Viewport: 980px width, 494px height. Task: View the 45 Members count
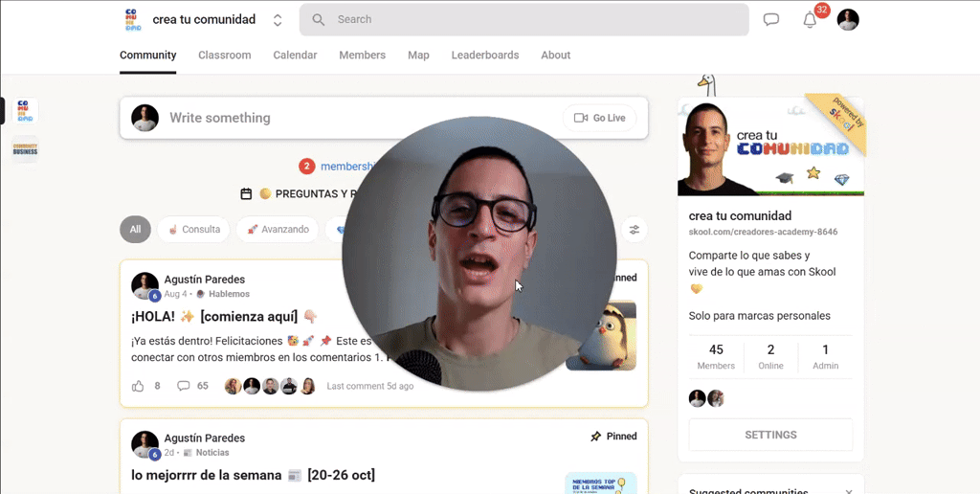(716, 357)
